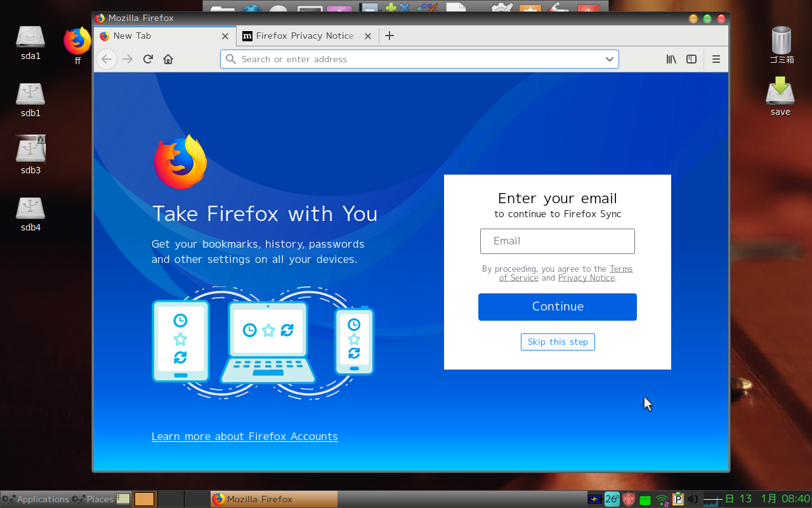Select the sda1 drive desktop icon
This screenshot has width=812, height=508.
[30, 43]
